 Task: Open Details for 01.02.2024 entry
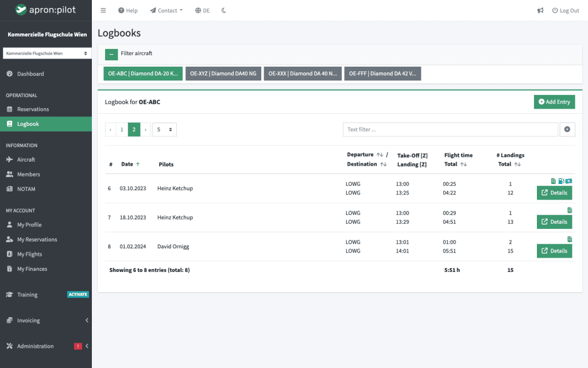tap(554, 251)
